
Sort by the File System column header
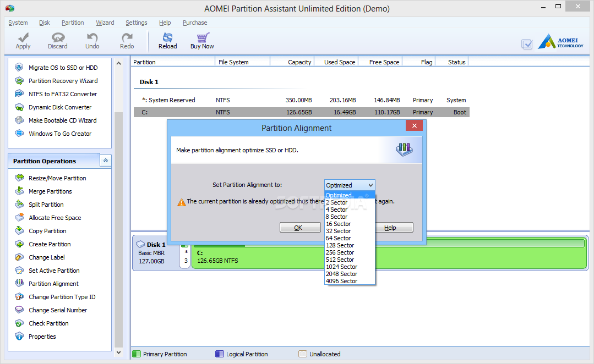tap(242, 62)
